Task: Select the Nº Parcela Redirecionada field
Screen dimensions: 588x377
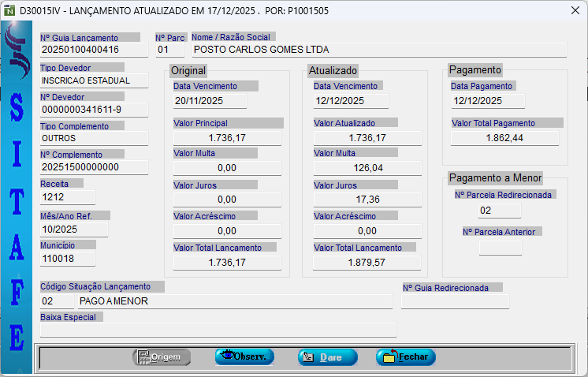Action: 500,211
